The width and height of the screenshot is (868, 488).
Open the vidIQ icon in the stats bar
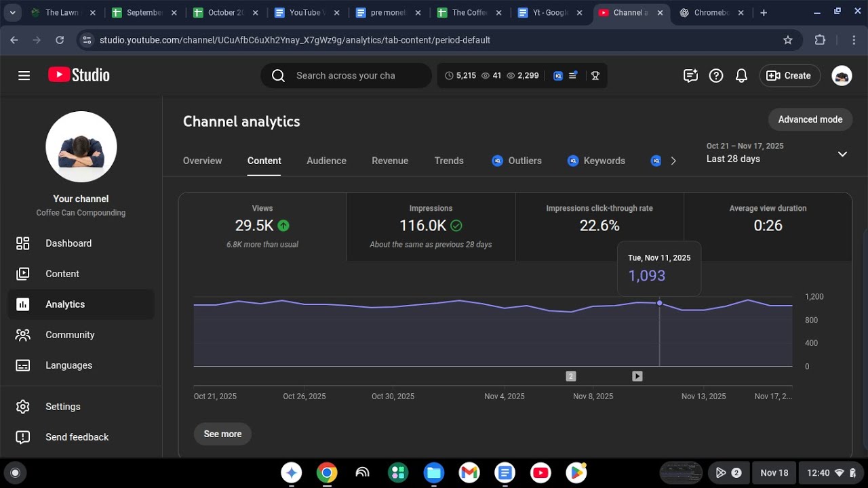tap(558, 76)
